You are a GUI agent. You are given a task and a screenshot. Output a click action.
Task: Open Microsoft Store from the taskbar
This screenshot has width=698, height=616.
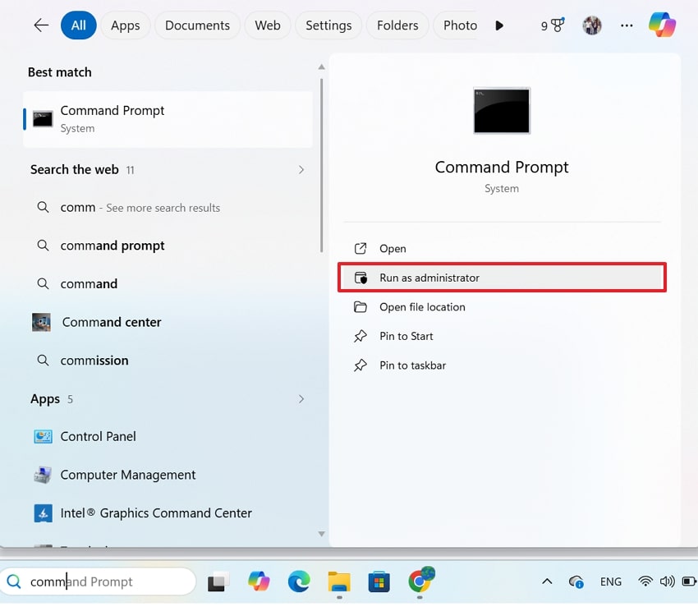pyautogui.click(x=379, y=582)
